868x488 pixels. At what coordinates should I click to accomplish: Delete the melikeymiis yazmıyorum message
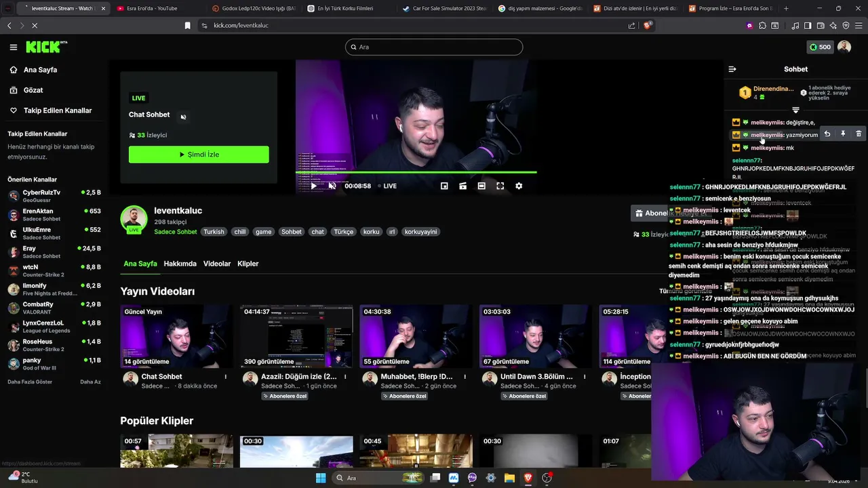coord(859,134)
